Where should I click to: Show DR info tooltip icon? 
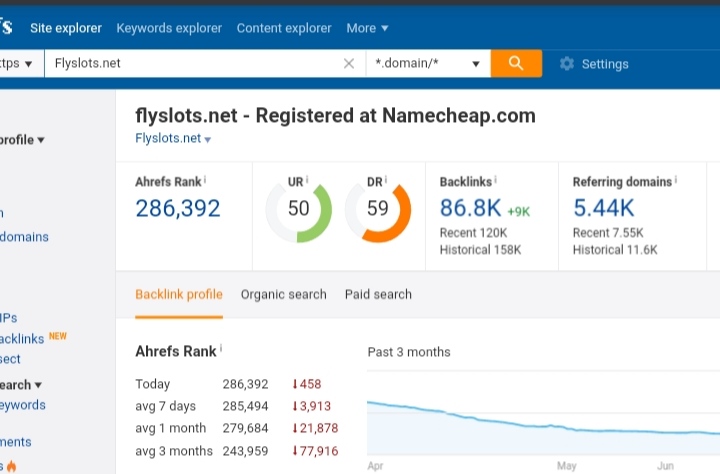pos(386,180)
